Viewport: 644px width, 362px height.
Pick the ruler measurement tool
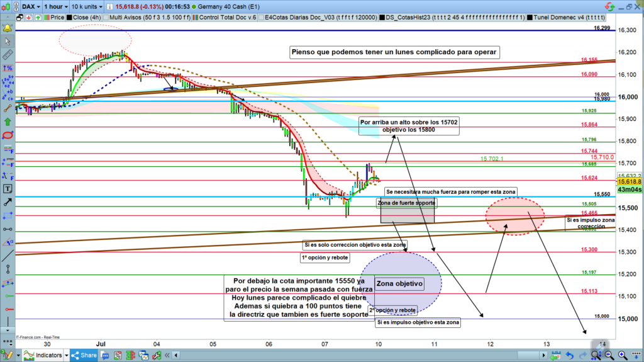[x=8, y=55]
